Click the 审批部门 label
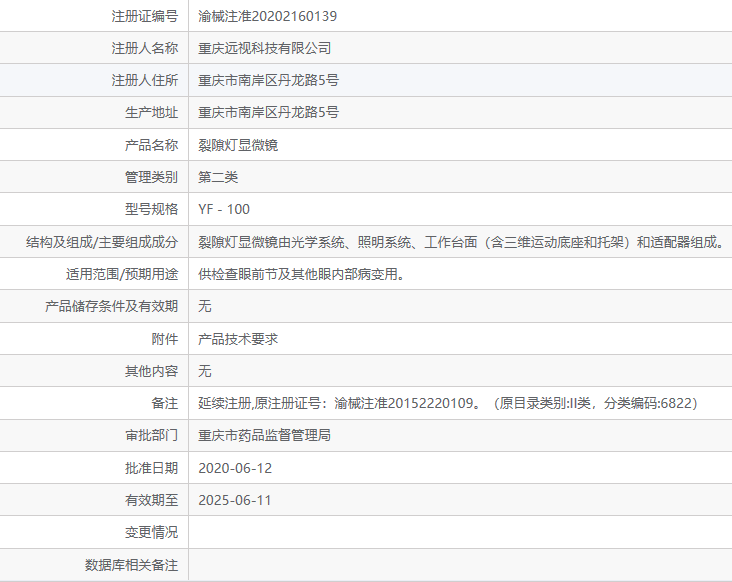Image resolution: width=732 pixels, height=582 pixels. click(x=151, y=435)
